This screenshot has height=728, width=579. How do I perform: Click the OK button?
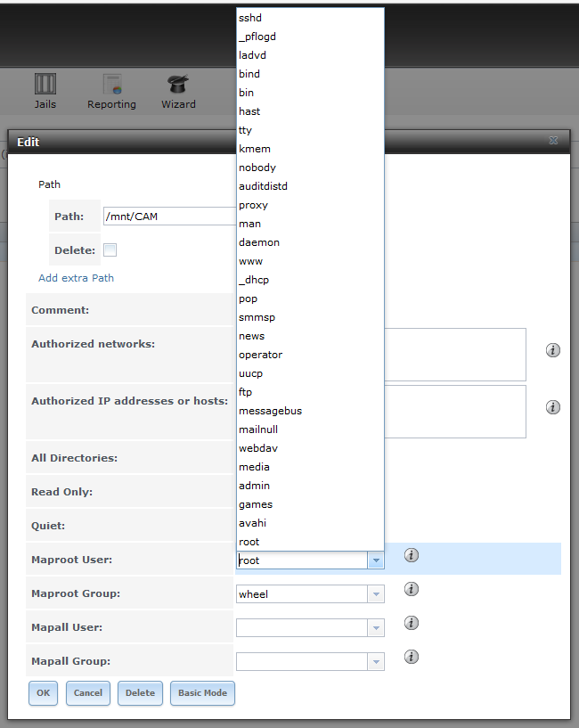tap(43, 693)
